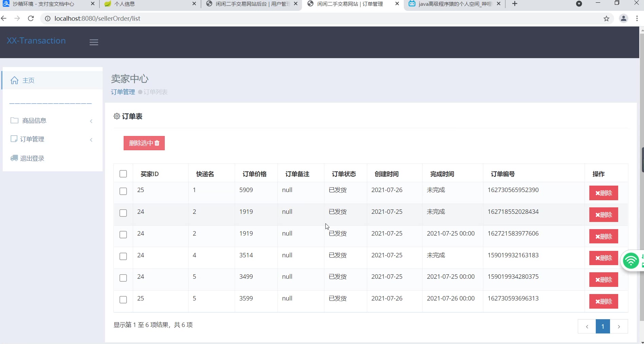Check the box for order 162721583977606
644x344 pixels.
(123, 235)
